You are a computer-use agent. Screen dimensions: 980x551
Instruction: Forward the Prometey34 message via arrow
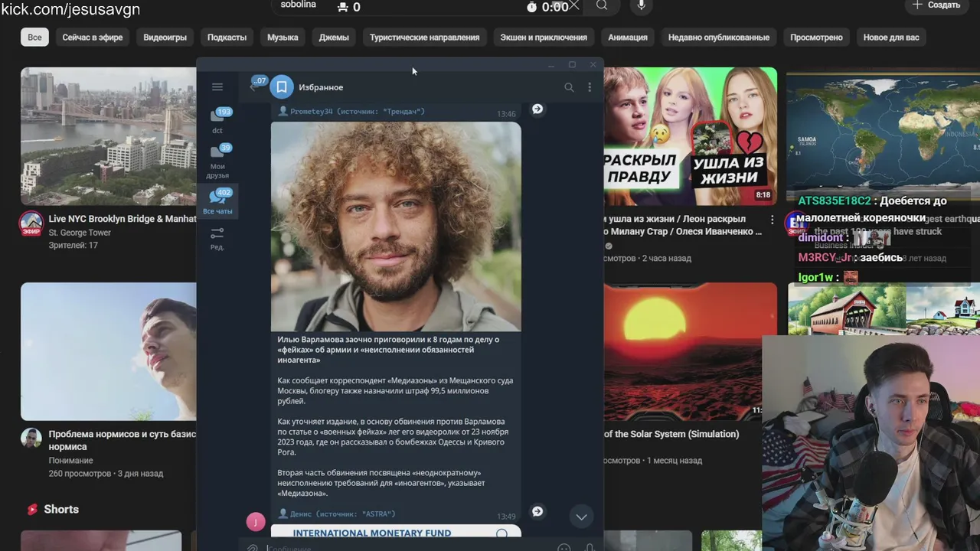click(537, 109)
